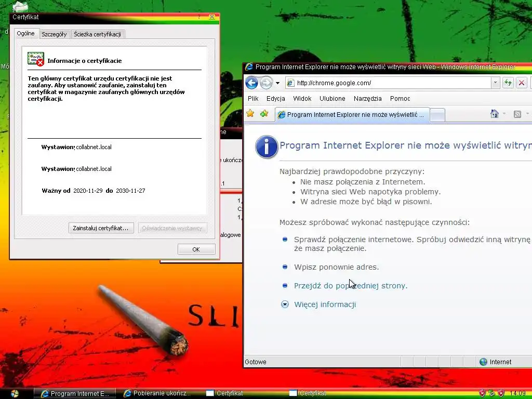
Task: Click the 'Gotowe' status bar text
Action: [256, 362]
